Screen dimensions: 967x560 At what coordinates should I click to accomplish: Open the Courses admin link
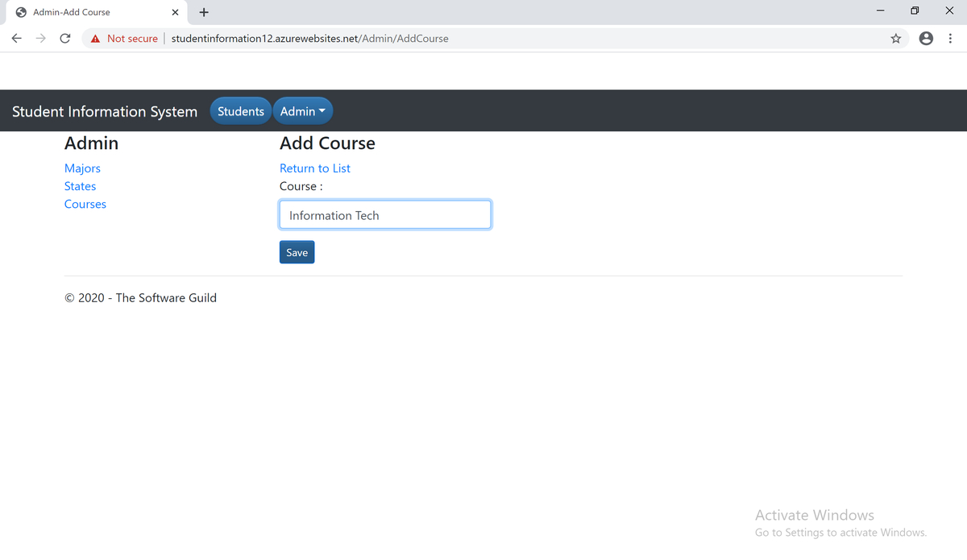(85, 204)
